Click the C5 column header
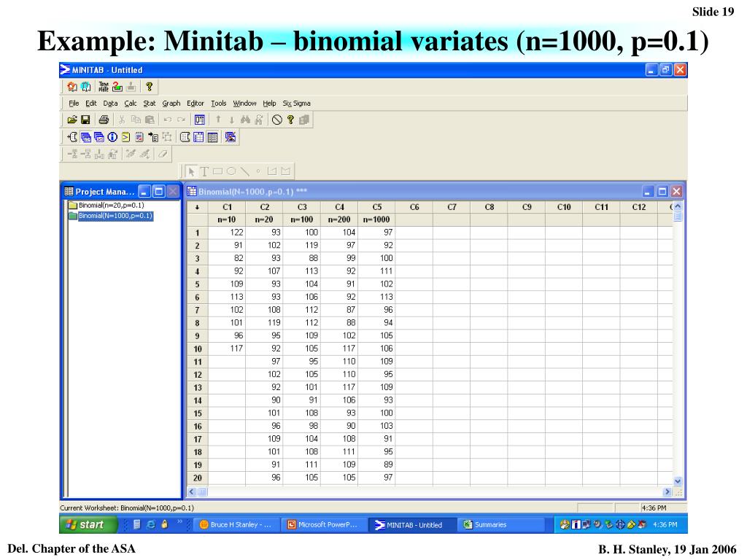This screenshot has width=747, height=560. [x=377, y=207]
